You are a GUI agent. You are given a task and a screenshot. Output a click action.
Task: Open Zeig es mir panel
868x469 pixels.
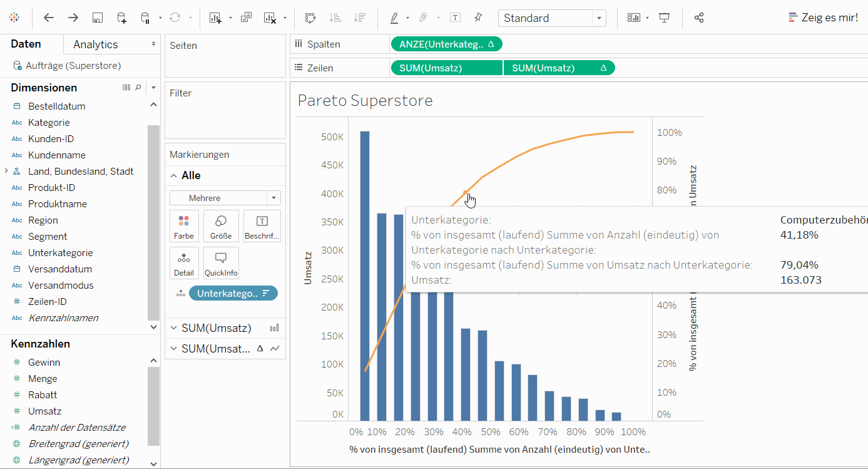pyautogui.click(x=824, y=18)
